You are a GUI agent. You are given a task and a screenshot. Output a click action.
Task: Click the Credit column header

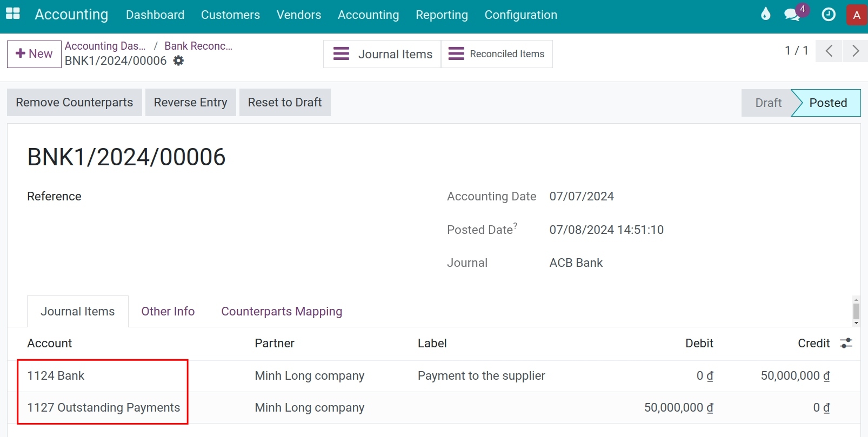click(813, 344)
